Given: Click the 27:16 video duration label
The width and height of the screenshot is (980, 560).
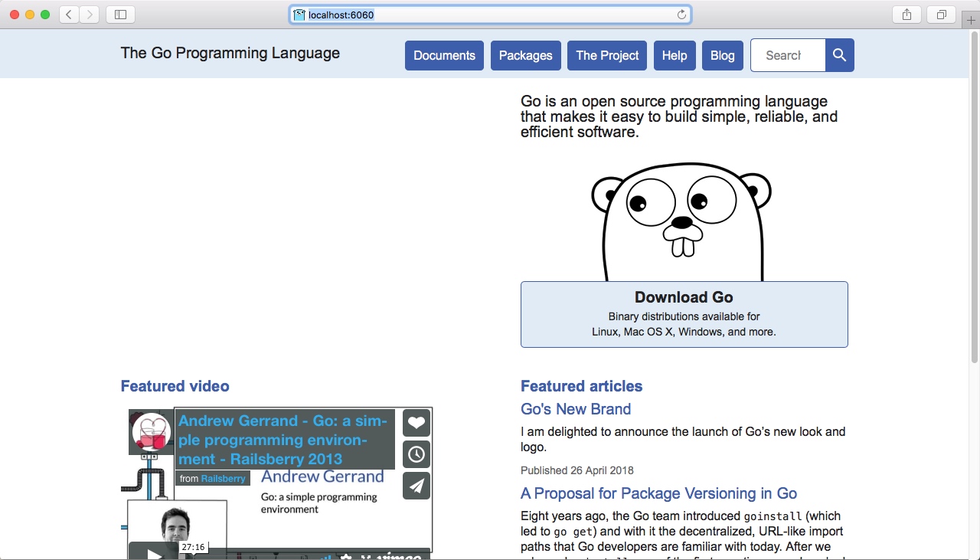Looking at the screenshot, I should [x=193, y=547].
